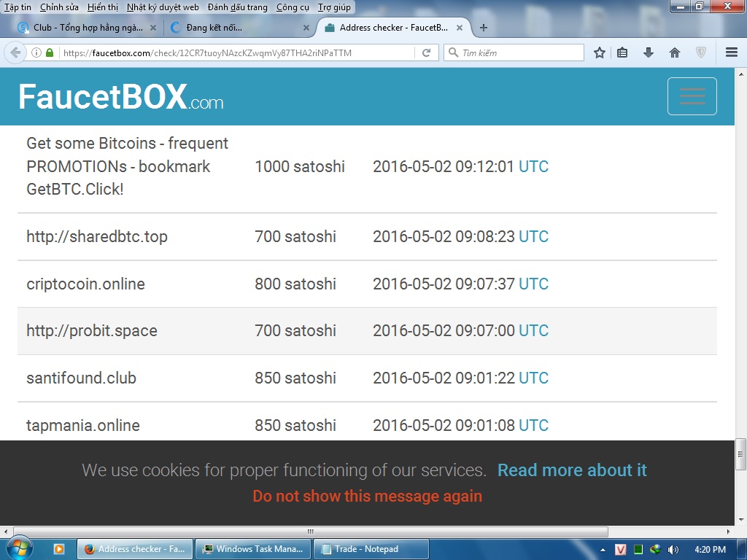The height and width of the screenshot is (560, 747).
Task: Click the 800 satoshi amount
Action: click(x=295, y=284)
